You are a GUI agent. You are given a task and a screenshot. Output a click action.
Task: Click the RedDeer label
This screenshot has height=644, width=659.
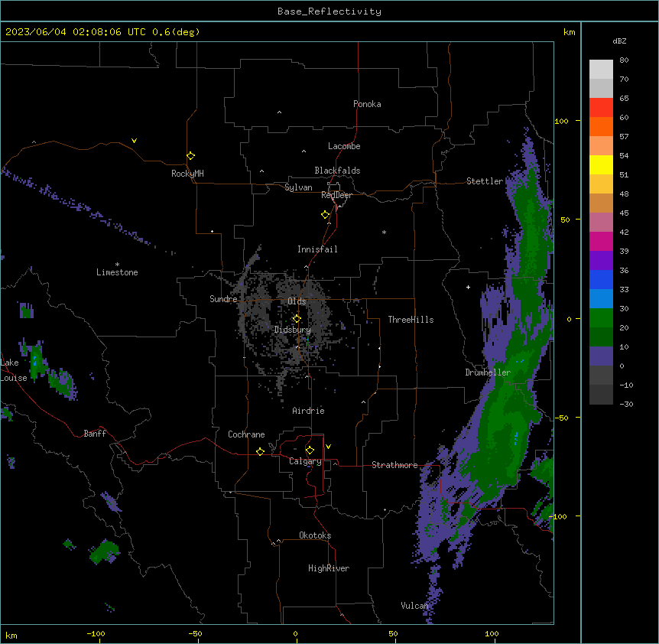pos(336,195)
